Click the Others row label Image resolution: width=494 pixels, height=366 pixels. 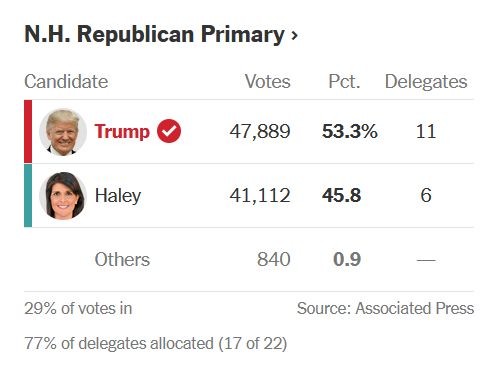122,259
